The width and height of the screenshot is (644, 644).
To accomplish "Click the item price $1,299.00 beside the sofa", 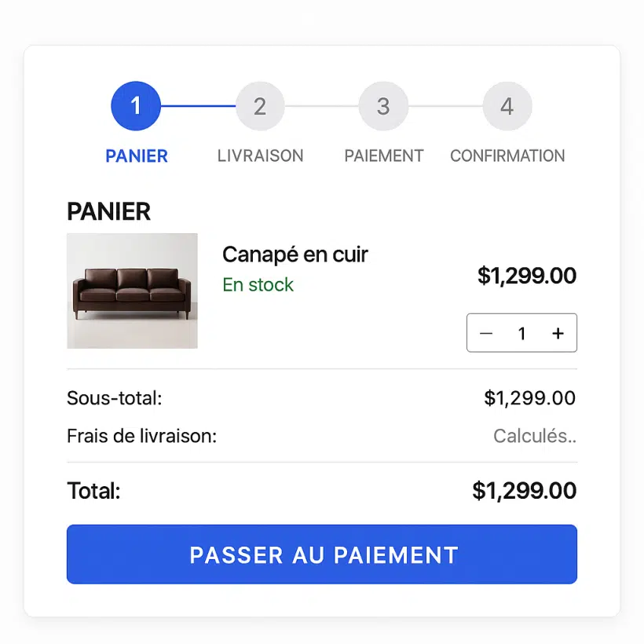I will click(527, 275).
